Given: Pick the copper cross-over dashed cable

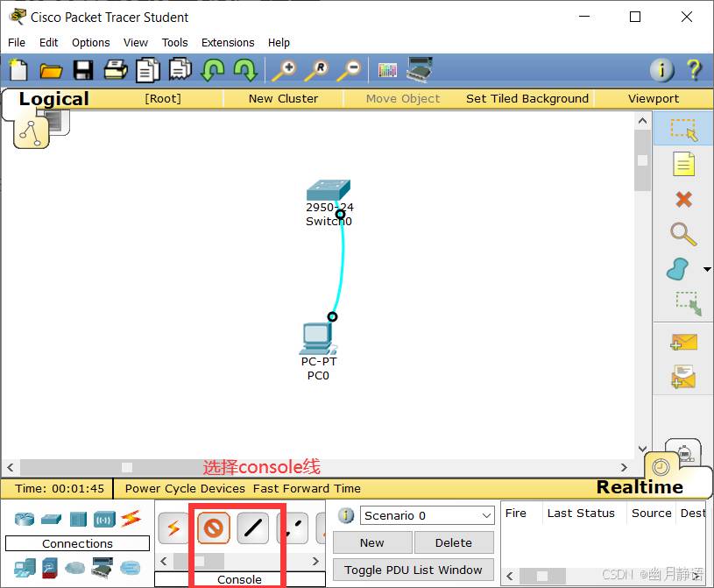Looking at the screenshot, I should (x=293, y=528).
